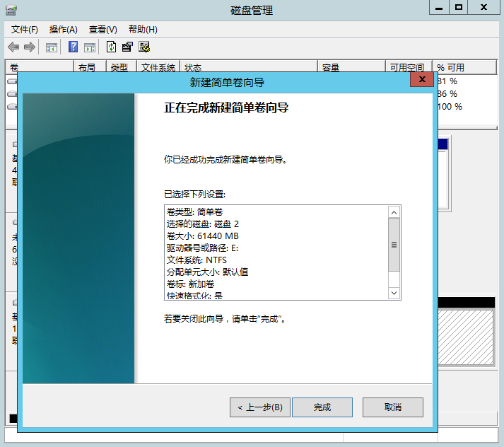Select the 选择的磁盘: 磁盘 2 line
The width and height of the screenshot is (504, 447).
click(x=202, y=223)
